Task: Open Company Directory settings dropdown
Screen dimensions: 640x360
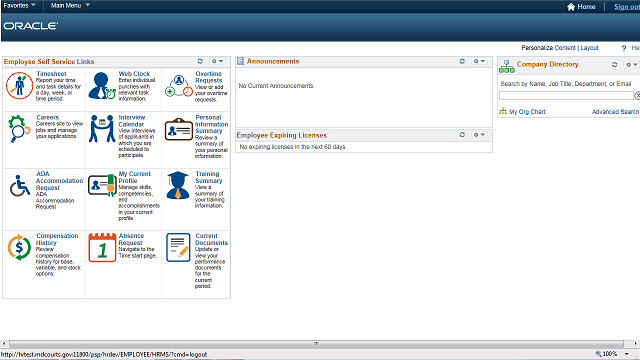Action: [x=631, y=64]
